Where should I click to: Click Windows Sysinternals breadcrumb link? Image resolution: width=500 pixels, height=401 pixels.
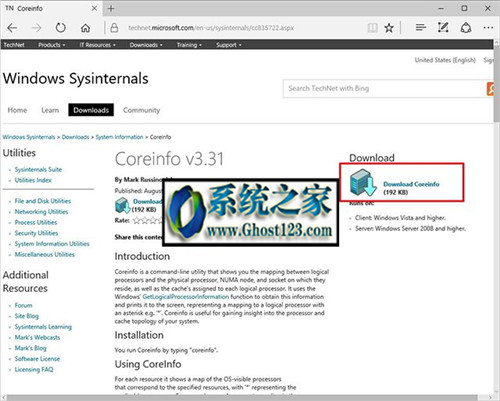(29, 137)
